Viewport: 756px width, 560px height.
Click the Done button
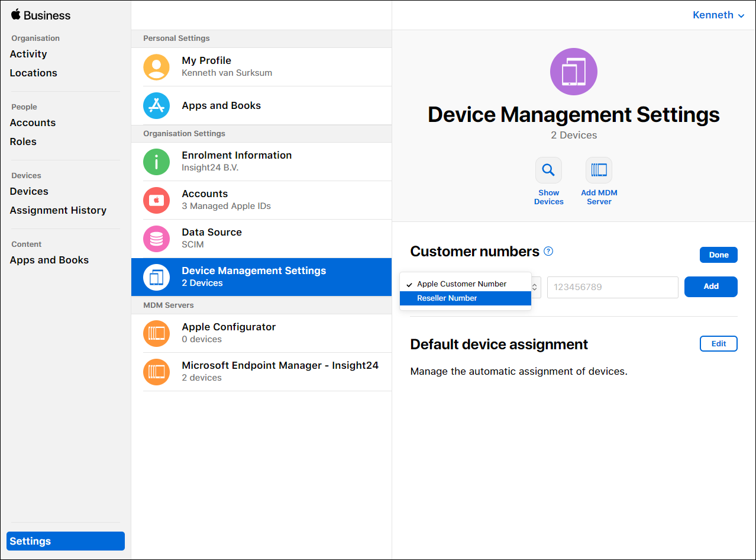click(719, 255)
